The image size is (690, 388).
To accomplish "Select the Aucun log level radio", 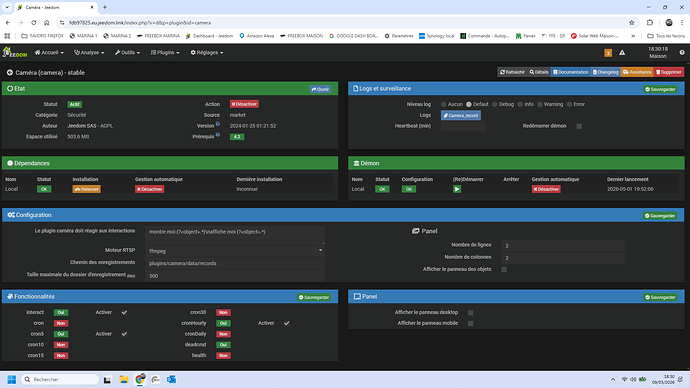I will [444, 104].
